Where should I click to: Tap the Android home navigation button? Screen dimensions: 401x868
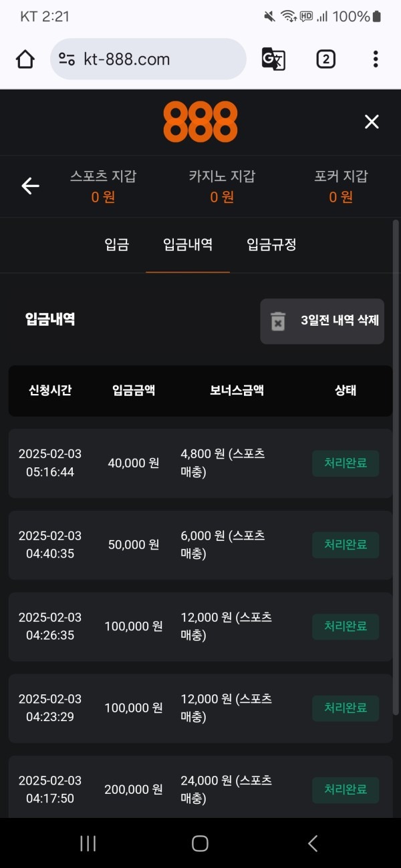[x=199, y=843]
